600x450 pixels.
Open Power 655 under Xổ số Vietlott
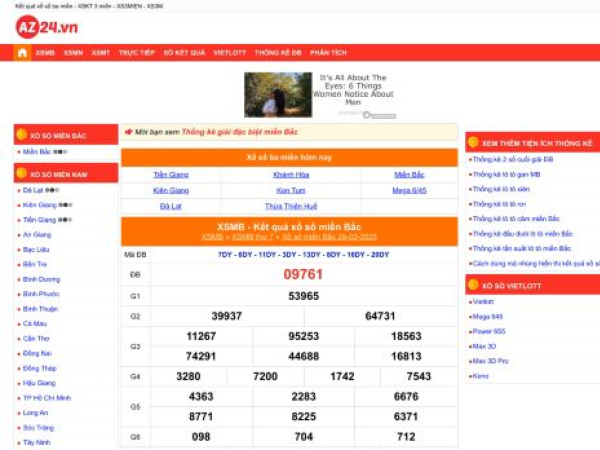(488, 331)
